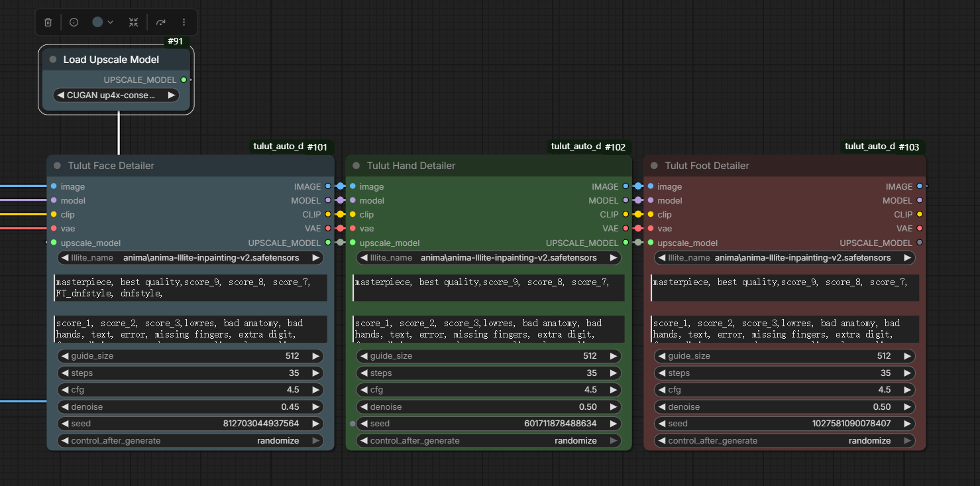Viewport: 980px width, 486px height.
Task: Increase guide_size on Hand Detailer with right arrow
Action: 613,356
